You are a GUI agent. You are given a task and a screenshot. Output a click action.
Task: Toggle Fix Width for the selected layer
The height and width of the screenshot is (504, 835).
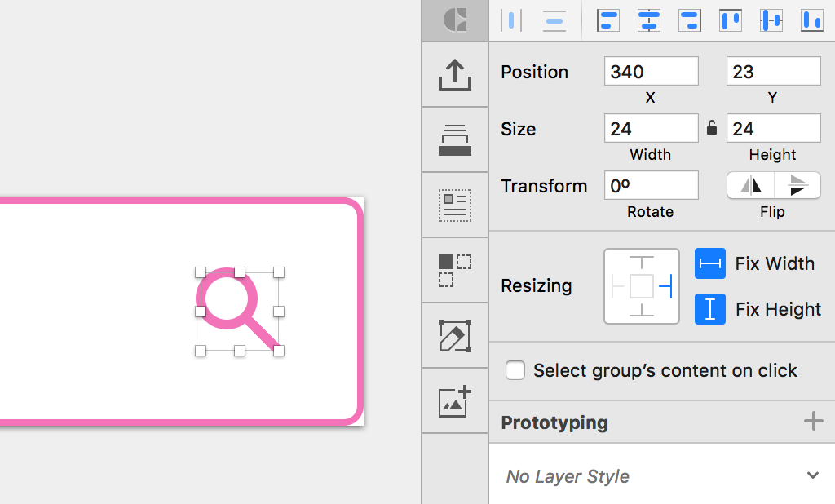click(710, 263)
